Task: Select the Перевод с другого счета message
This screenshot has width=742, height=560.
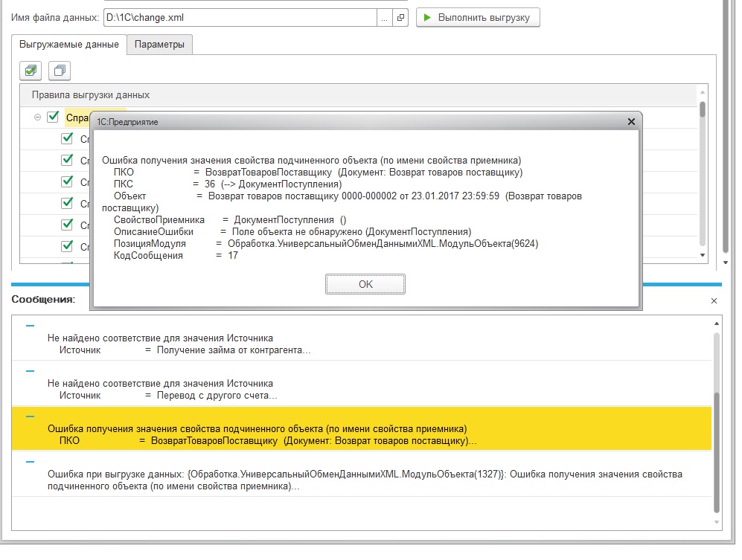Action: (362, 384)
